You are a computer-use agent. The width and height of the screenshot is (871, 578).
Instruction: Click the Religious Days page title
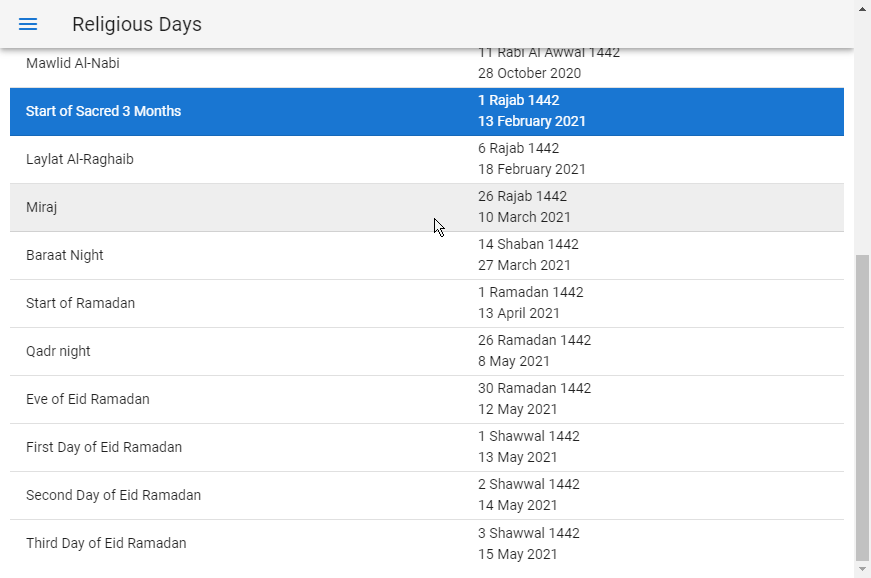coord(137,24)
